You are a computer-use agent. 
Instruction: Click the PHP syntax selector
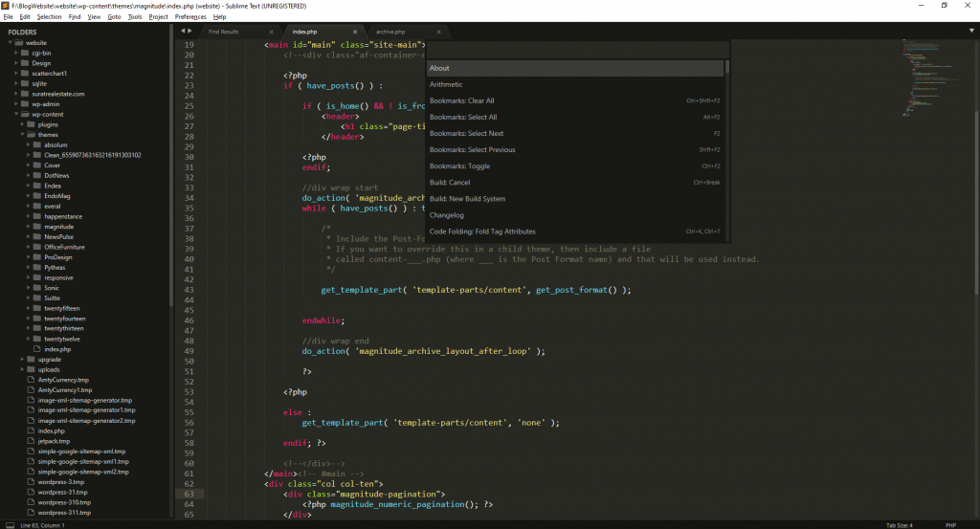coord(950,524)
